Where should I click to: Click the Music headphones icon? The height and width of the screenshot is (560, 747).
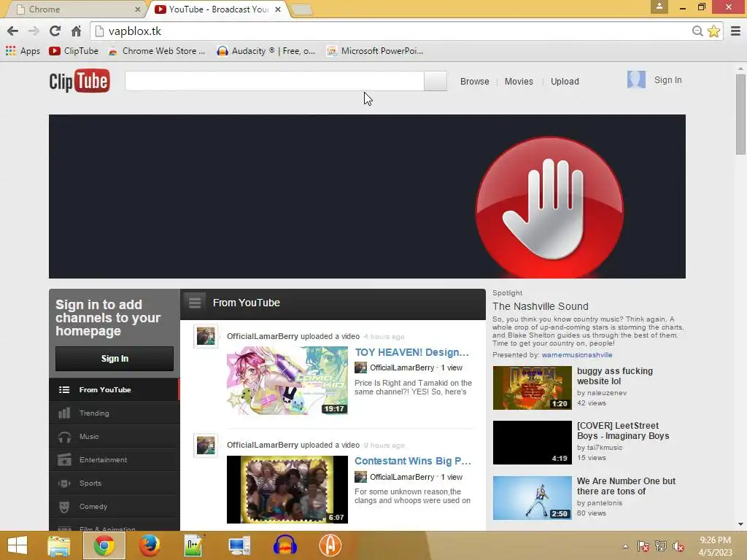pos(64,437)
